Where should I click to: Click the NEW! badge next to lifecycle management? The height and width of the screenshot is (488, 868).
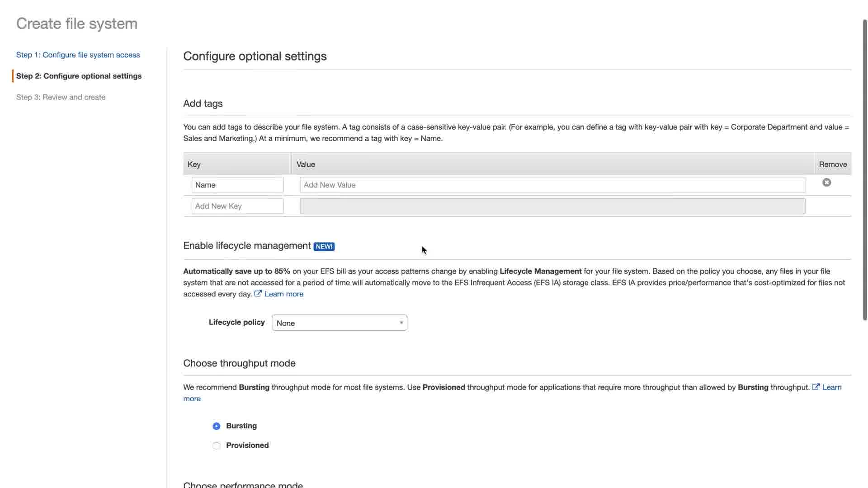click(324, 246)
